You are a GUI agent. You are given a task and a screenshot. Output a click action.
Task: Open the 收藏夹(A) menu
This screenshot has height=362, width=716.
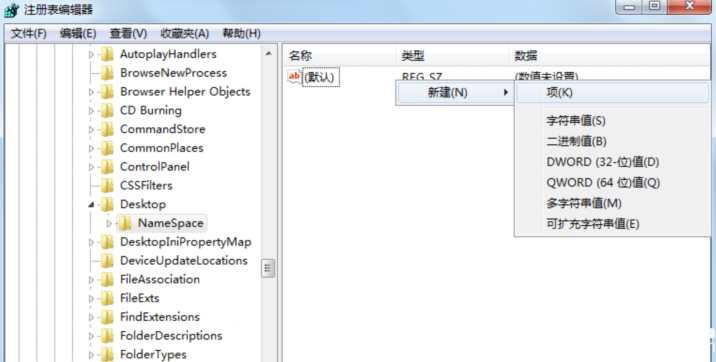click(184, 33)
